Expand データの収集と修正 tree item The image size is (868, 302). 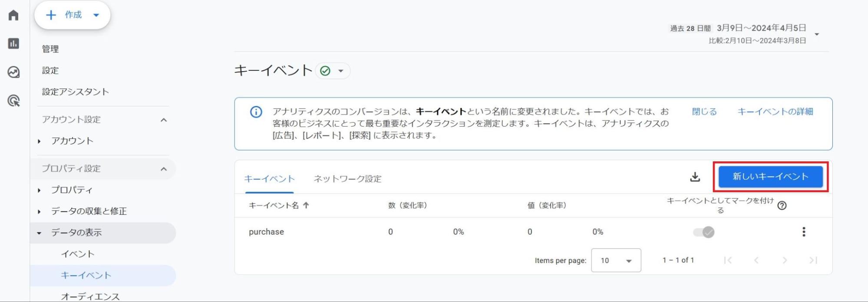pos(40,211)
